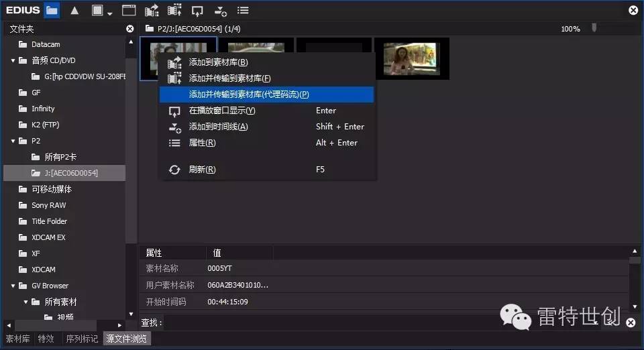This screenshot has width=644, height=350.
Task: Click the 060A2B3401010... user clip name
Action: [x=237, y=285]
